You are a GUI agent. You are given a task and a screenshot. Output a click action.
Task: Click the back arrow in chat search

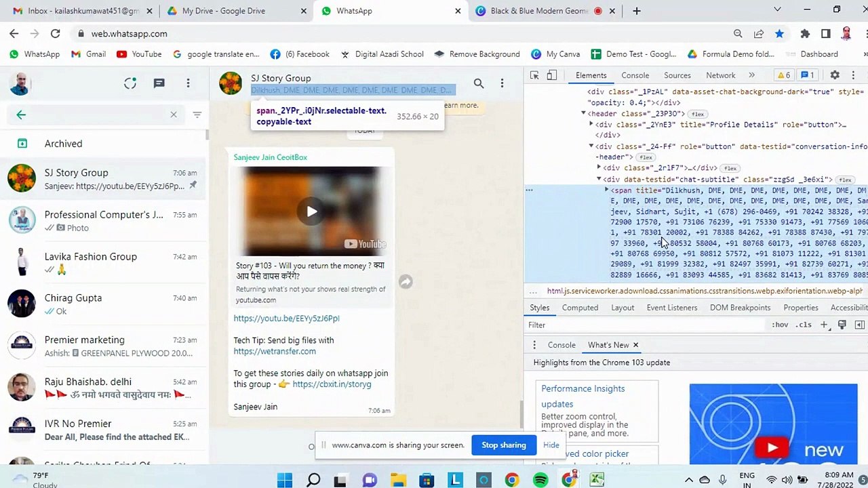pos(21,115)
